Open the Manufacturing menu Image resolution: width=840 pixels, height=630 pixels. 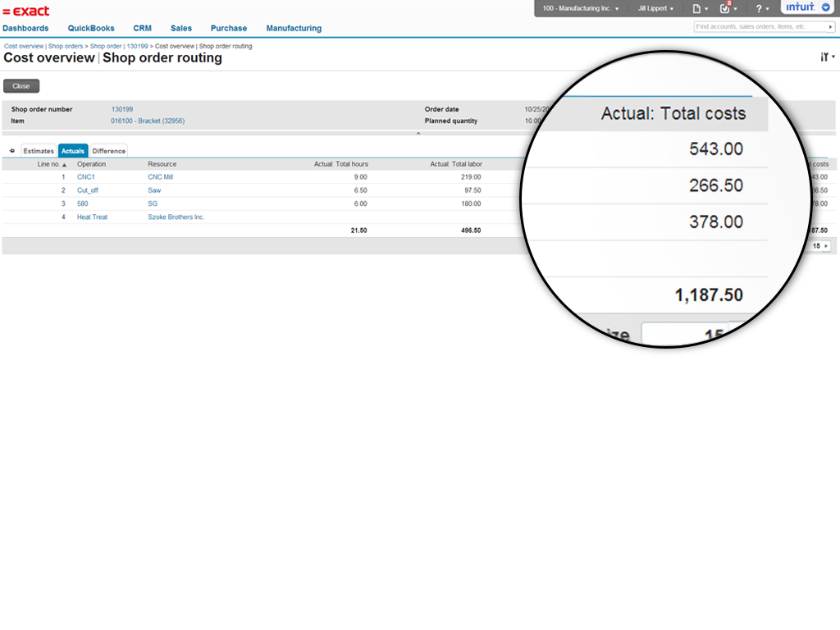[x=294, y=28]
